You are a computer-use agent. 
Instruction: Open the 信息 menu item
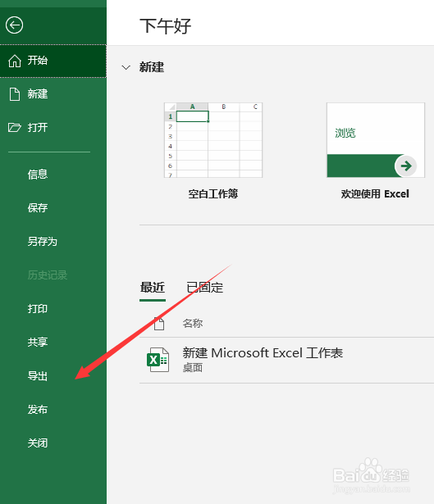(x=38, y=175)
